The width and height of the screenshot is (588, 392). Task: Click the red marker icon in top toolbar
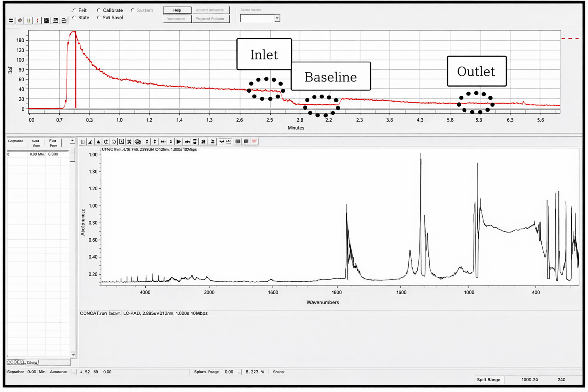point(37,20)
